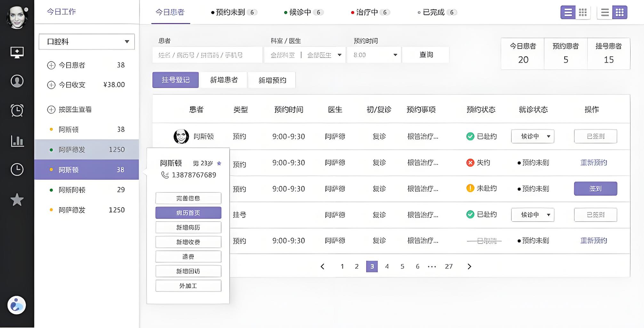Click the monitor-with-plus icon atop sidebar

coord(17,52)
